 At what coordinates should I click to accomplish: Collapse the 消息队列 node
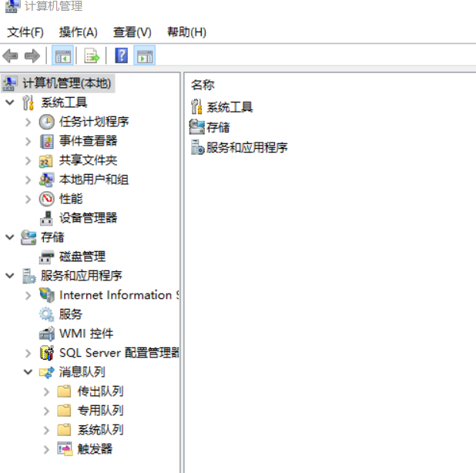[x=28, y=372]
